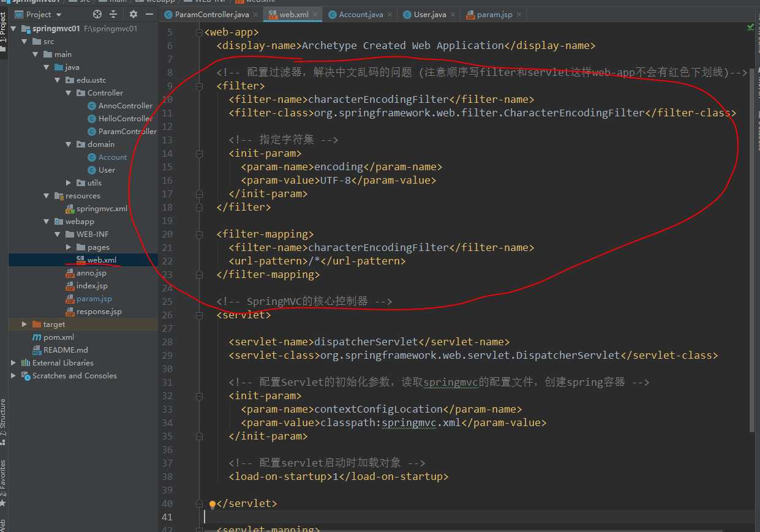The width and height of the screenshot is (760, 532).
Task: Click the Select Opened File target icon
Action: 97,14
